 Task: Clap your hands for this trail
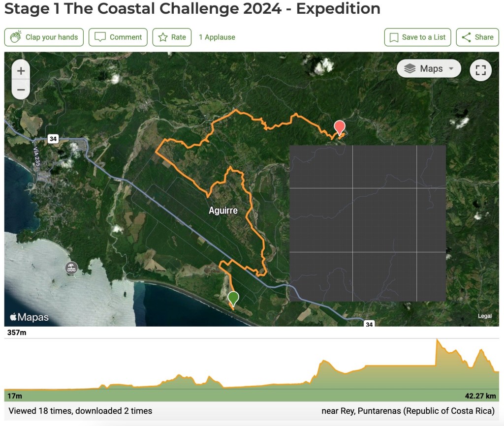44,37
